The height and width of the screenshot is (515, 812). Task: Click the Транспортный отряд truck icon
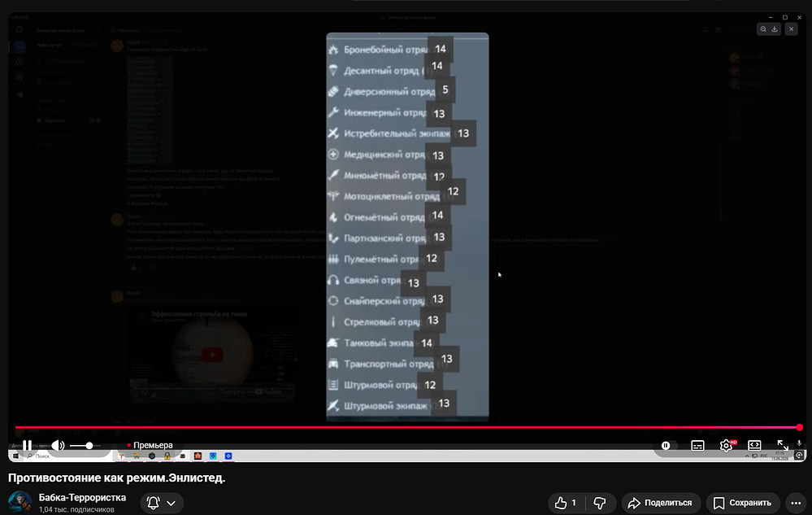click(333, 364)
